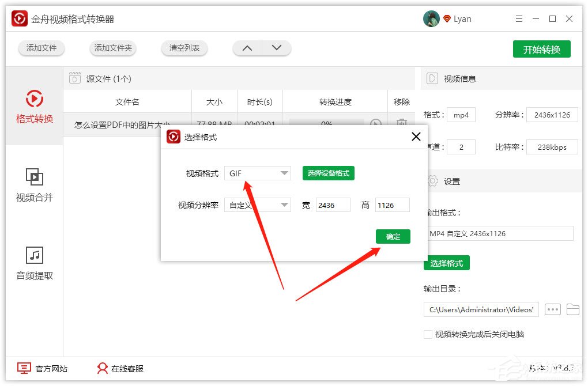Click the move-up chevron in toolbar
This screenshot has width=588, height=386.
[247, 48]
